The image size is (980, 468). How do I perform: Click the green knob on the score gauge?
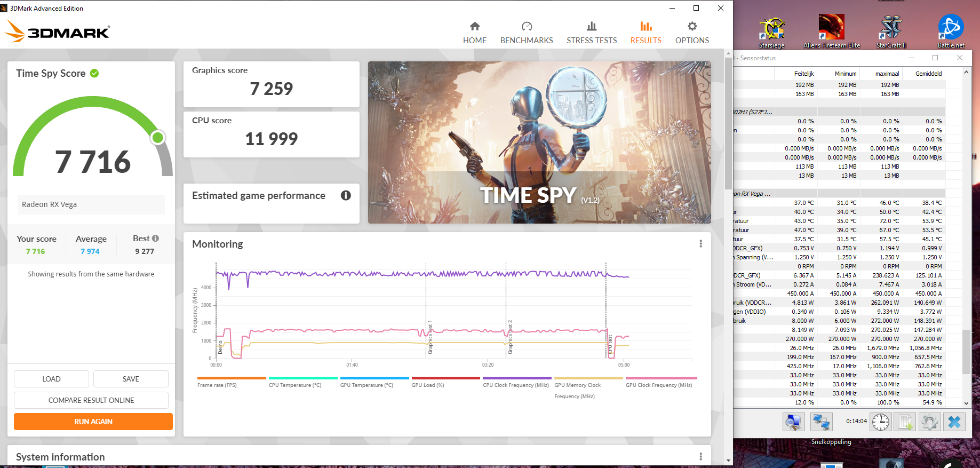pos(157,138)
